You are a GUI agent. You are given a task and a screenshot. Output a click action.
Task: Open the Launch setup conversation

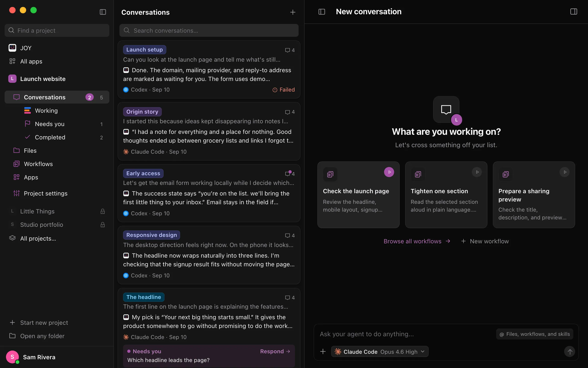tap(209, 70)
